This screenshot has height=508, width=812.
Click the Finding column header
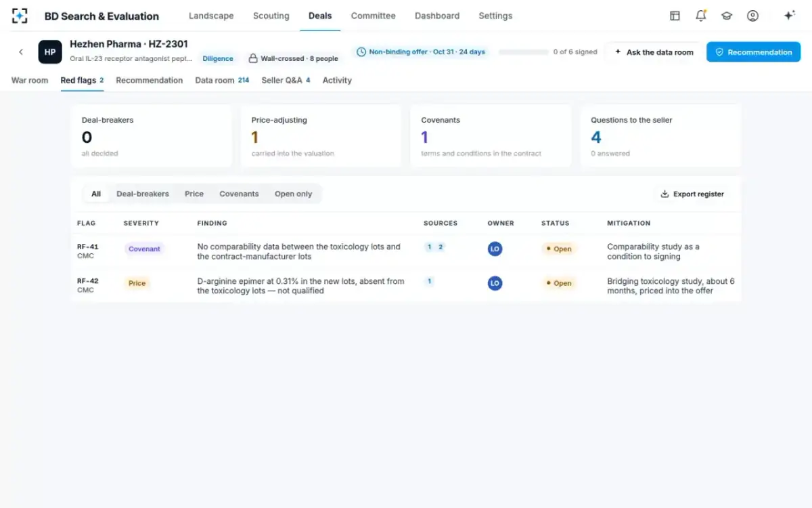click(212, 223)
